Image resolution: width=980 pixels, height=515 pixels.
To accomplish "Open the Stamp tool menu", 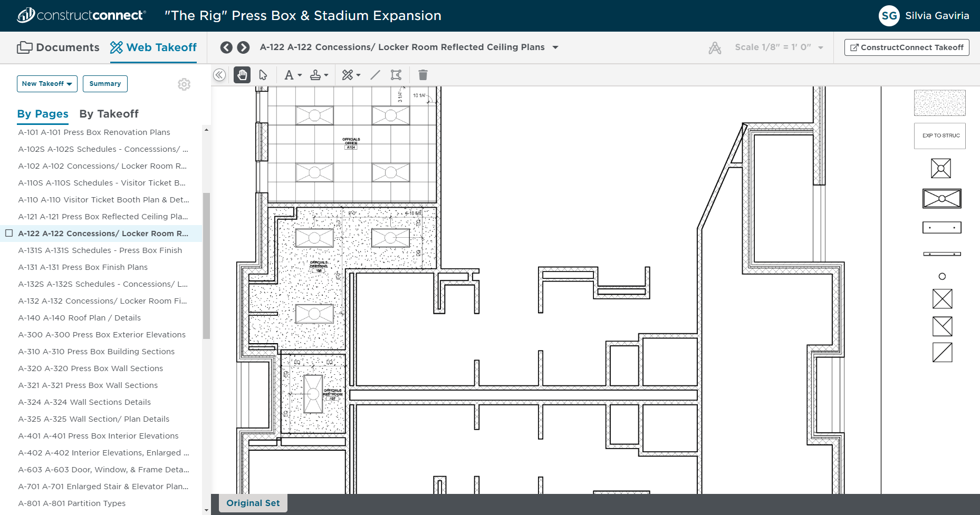I will click(319, 75).
